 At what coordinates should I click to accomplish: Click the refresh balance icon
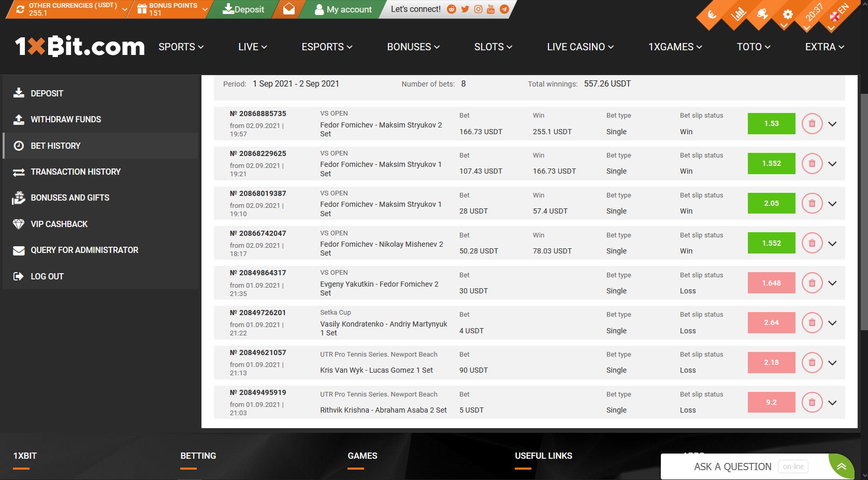click(20, 9)
